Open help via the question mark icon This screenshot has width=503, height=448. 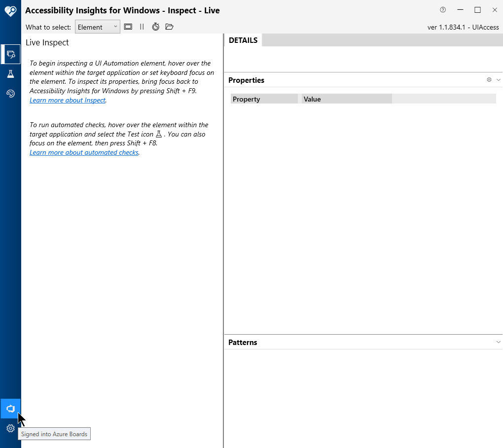(x=443, y=10)
